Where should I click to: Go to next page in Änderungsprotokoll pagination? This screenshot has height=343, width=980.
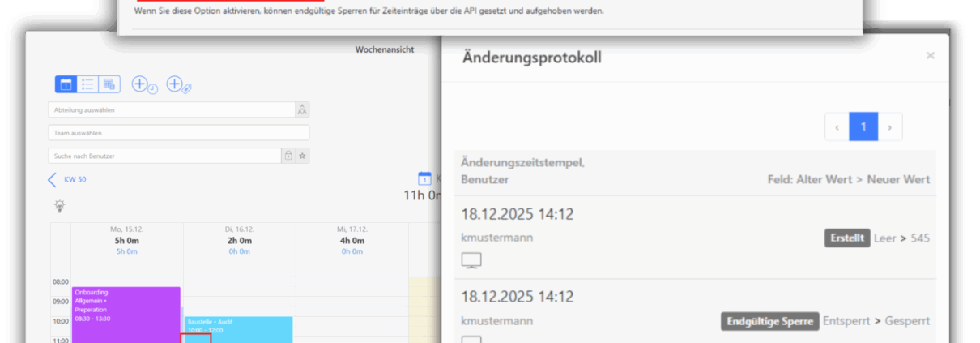click(890, 126)
